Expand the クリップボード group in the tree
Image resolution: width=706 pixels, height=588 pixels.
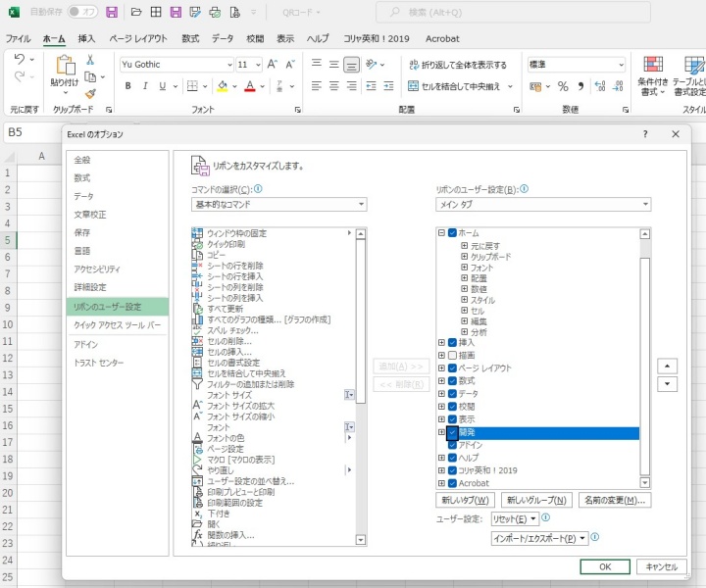coord(464,257)
